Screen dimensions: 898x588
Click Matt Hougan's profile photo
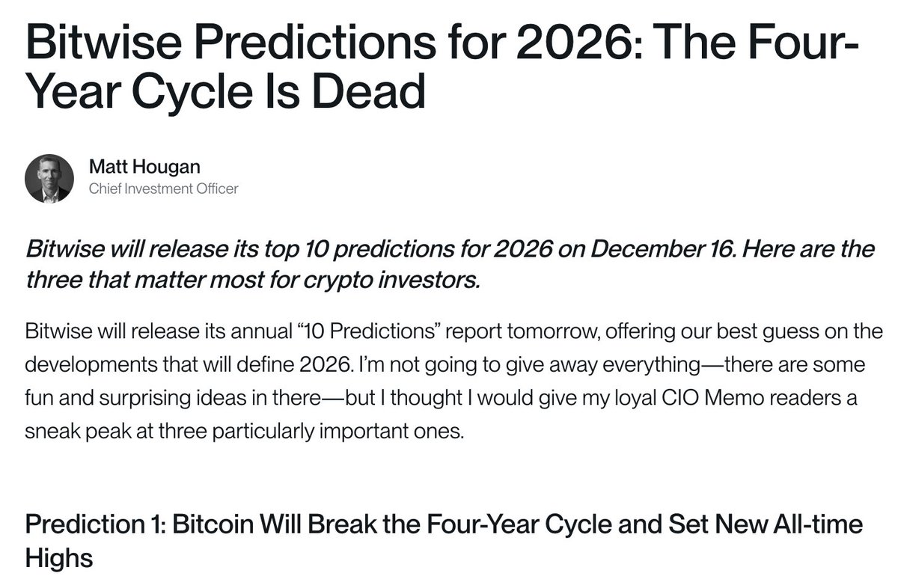click(x=49, y=180)
